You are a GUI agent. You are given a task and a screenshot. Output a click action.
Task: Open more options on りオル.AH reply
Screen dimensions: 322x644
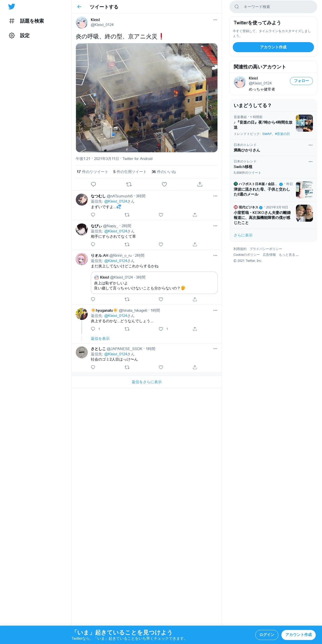pyautogui.click(x=215, y=256)
